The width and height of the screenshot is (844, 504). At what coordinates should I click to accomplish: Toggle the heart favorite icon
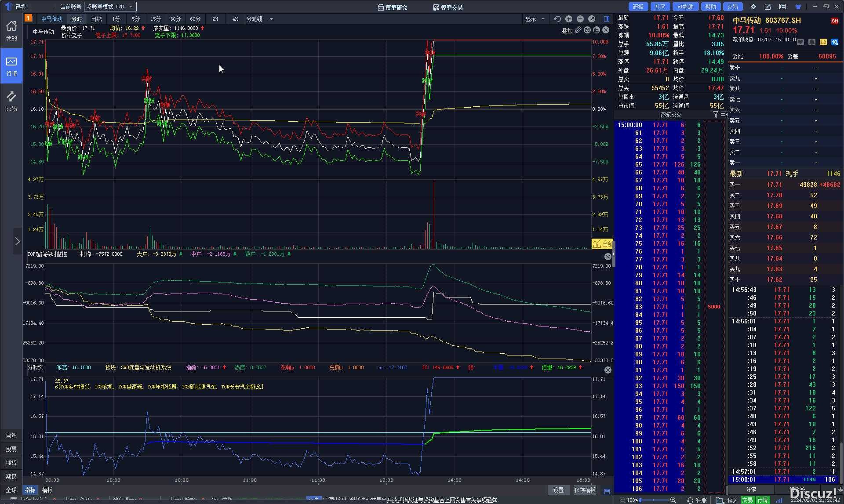(x=800, y=42)
